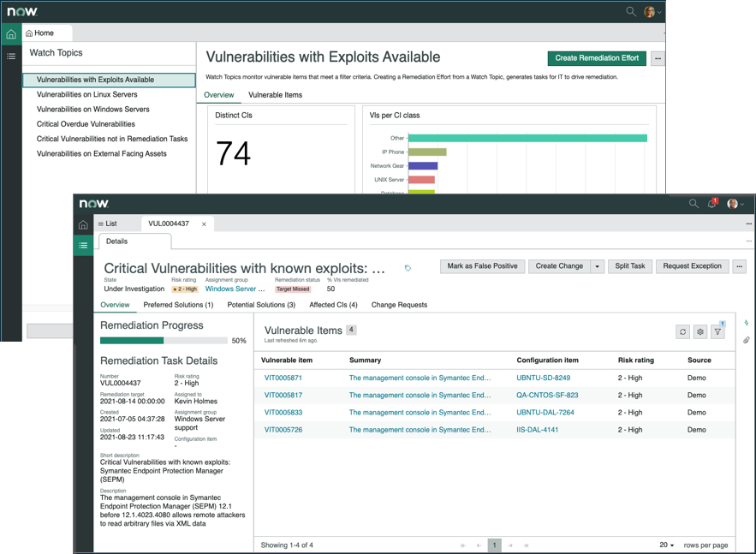Click the Remediation Progress bar at 50%
756x554 pixels.
(x=164, y=341)
